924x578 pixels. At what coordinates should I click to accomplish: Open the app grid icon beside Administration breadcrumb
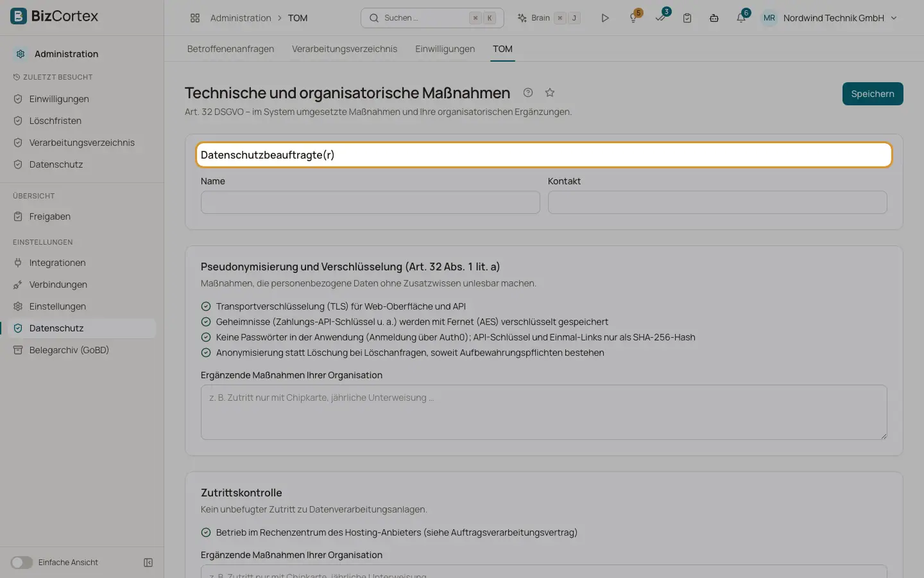tap(195, 18)
